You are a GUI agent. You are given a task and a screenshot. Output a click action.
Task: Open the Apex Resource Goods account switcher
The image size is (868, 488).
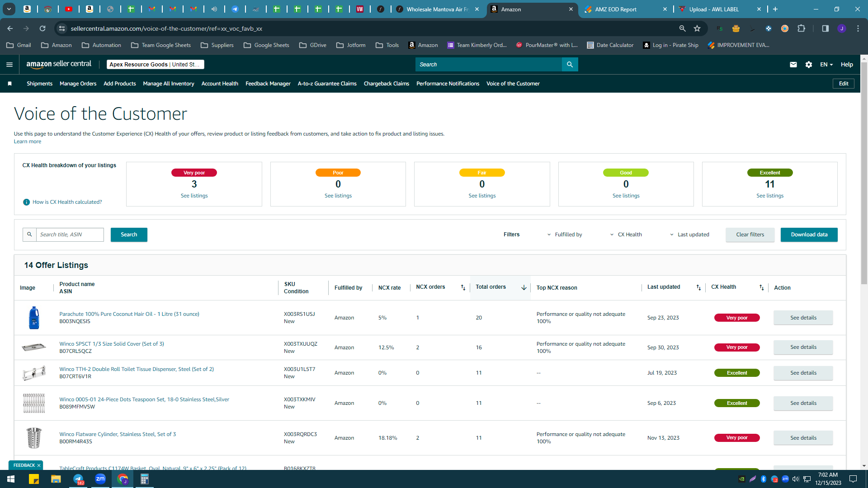[x=155, y=65]
